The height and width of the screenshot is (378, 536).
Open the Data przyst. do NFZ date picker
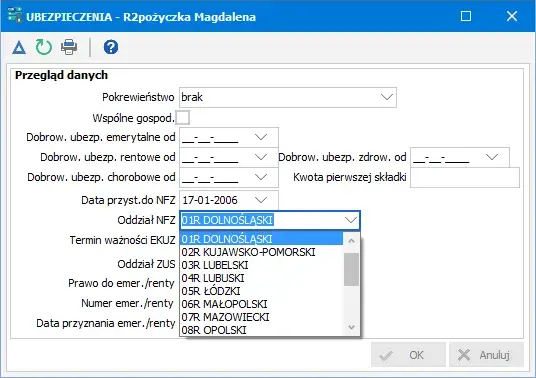(x=261, y=200)
